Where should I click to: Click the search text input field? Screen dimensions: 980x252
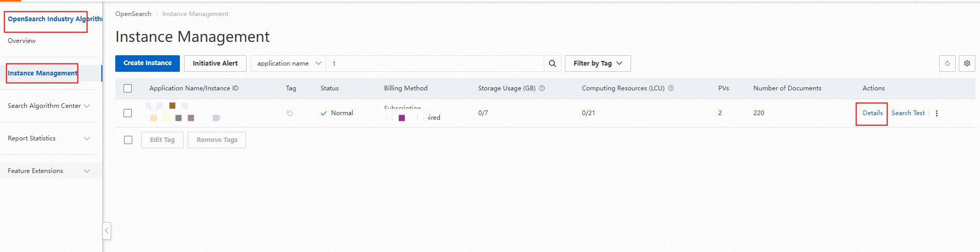[x=434, y=64]
